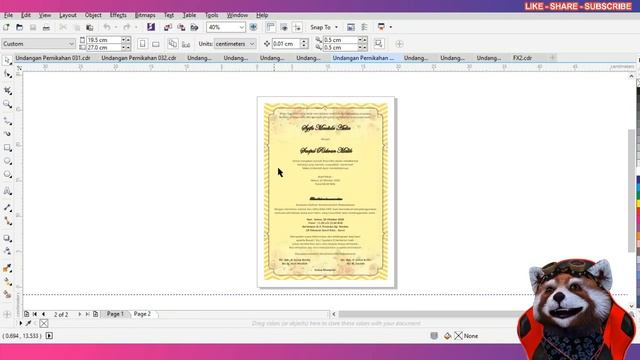Select the Text tool in the toolbox
The image size is (640, 360).
click(7, 191)
